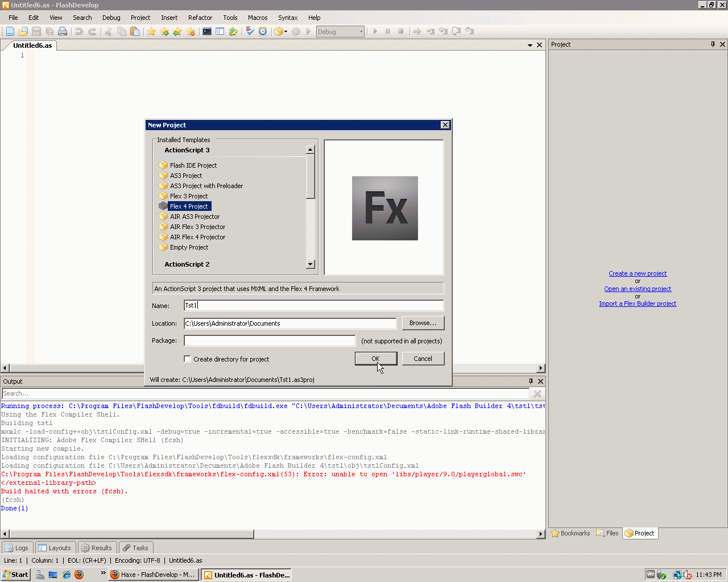The height and width of the screenshot is (582, 728).
Task: Switch to the Bookmarks panel tab
Action: pyautogui.click(x=570, y=533)
